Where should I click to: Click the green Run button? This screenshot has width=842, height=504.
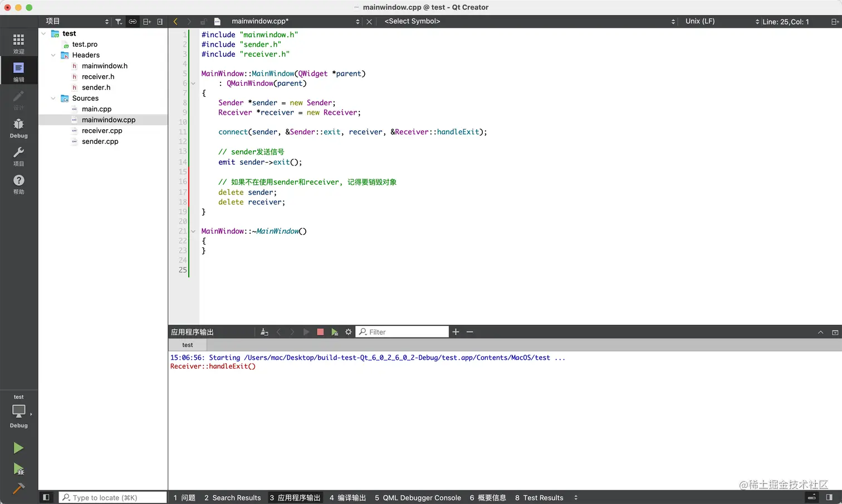(x=18, y=448)
